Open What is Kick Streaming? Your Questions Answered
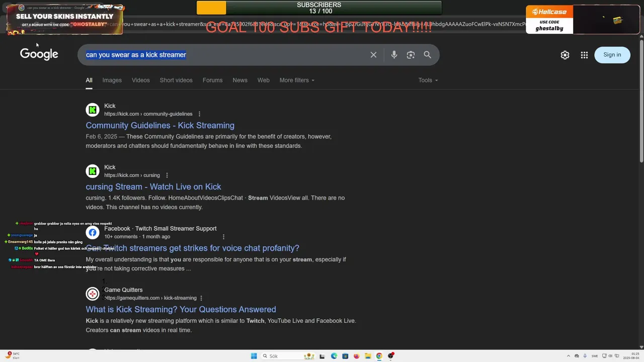 tap(181, 309)
